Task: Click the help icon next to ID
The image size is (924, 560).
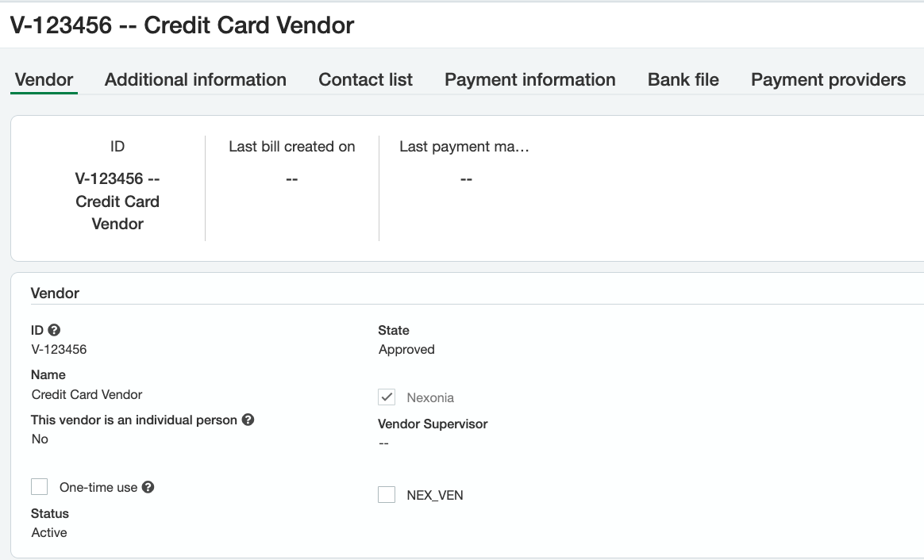Action: [x=54, y=331]
